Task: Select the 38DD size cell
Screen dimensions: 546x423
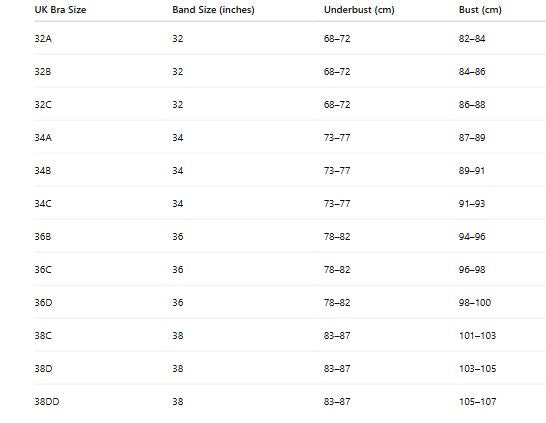Action: tap(47, 402)
